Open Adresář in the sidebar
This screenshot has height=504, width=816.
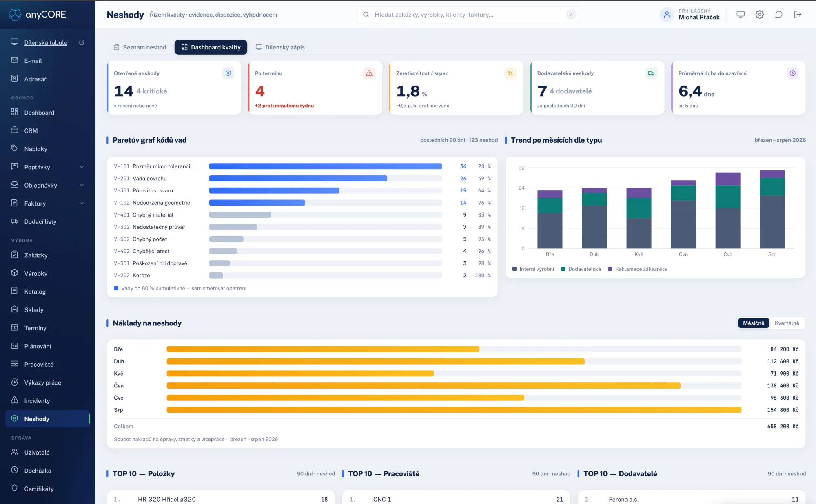(x=48, y=79)
